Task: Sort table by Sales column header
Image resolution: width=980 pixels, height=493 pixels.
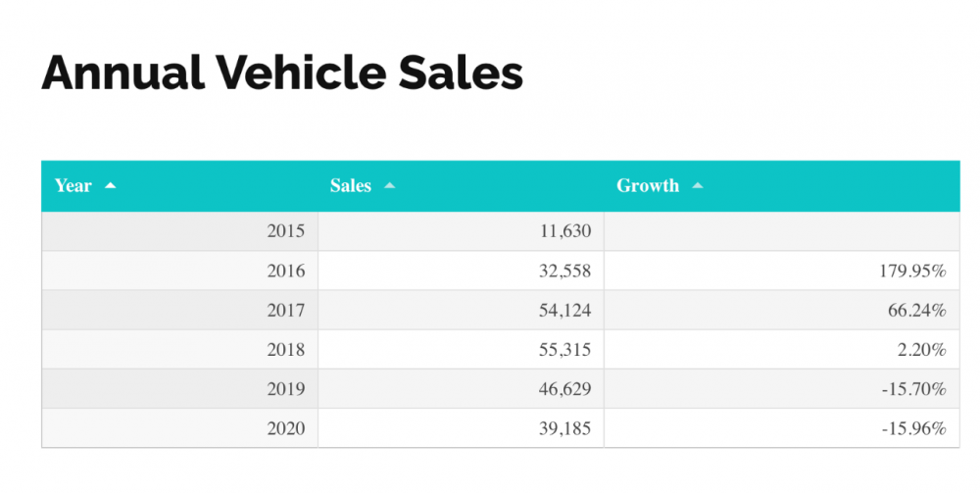Action: [x=351, y=185]
